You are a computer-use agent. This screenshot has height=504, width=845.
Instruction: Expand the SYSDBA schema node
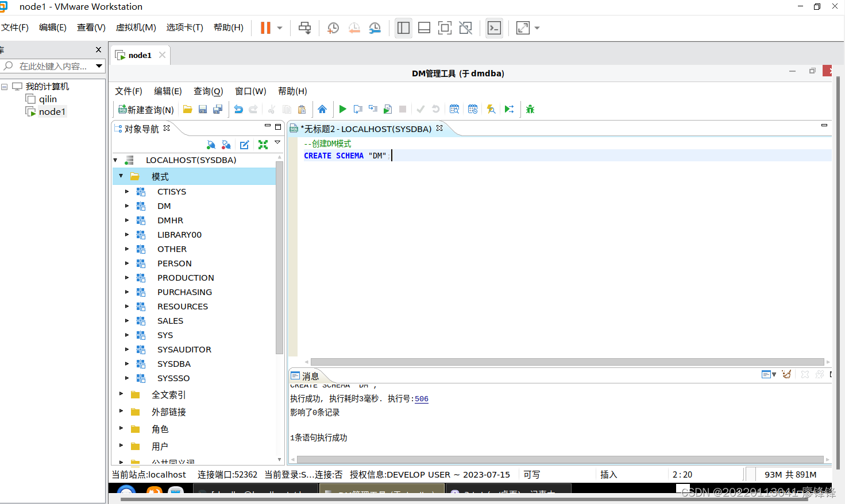pyautogui.click(x=127, y=363)
